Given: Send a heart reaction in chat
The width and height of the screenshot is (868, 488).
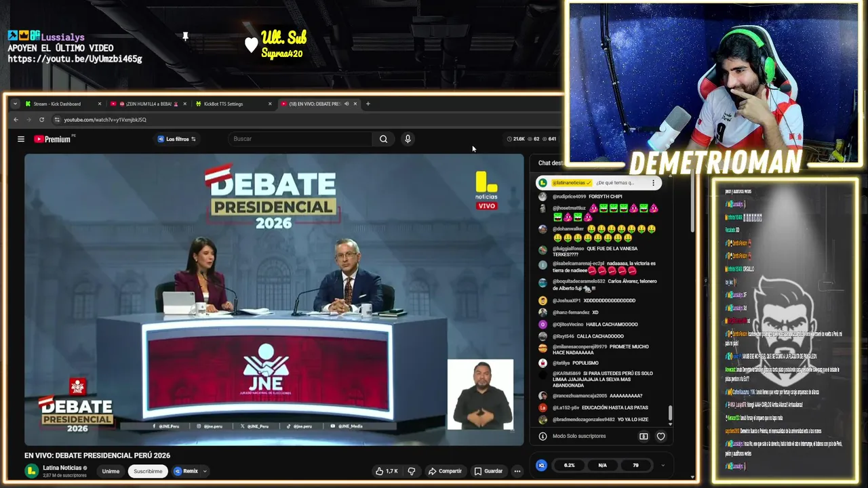Looking at the screenshot, I should [x=661, y=436].
